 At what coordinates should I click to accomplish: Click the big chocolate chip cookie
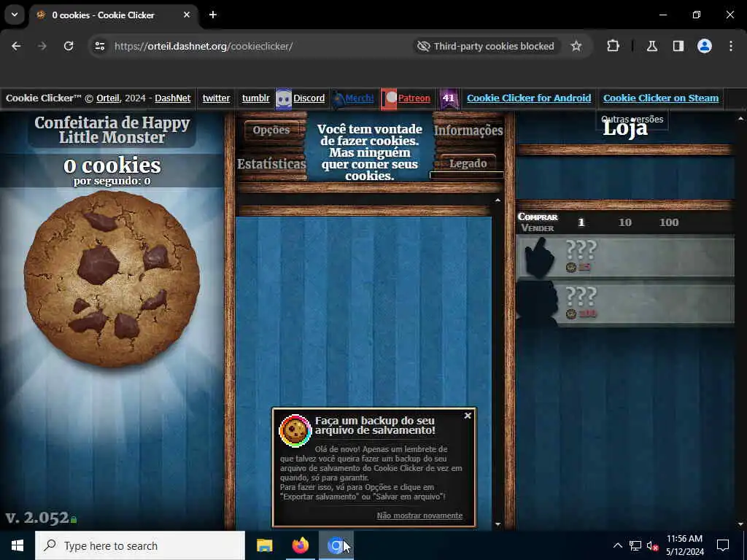click(112, 279)
